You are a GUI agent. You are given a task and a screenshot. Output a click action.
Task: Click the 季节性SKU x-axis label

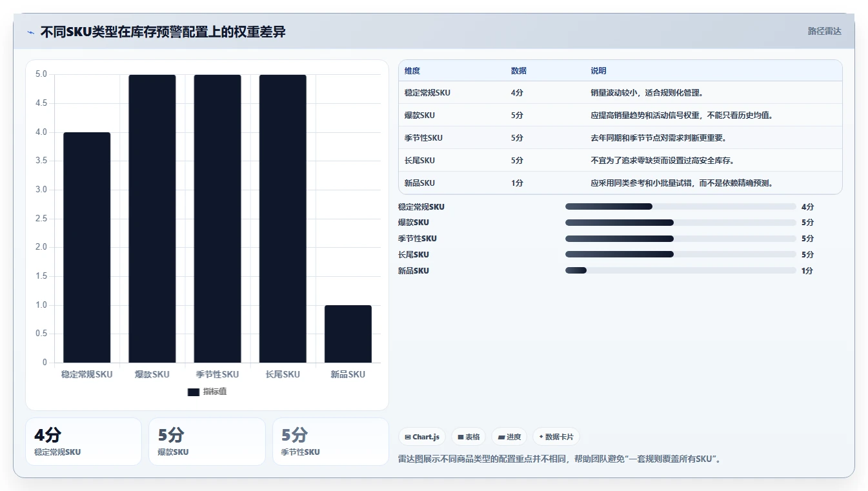[x=217, y=374]
